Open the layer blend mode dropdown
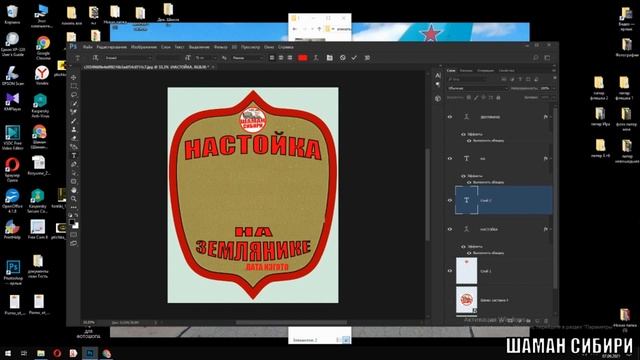The image size is (640, 360). coord(478,88)
